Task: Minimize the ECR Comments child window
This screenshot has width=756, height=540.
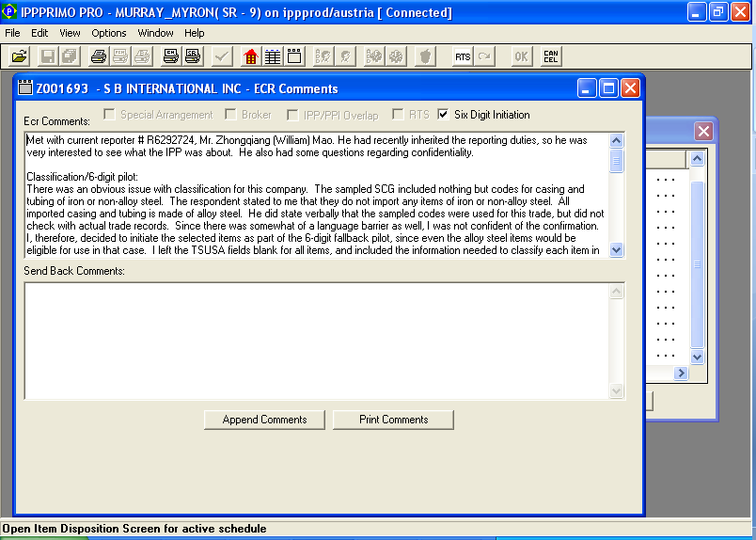Action: pyautogui.click(x=587, y=88)
